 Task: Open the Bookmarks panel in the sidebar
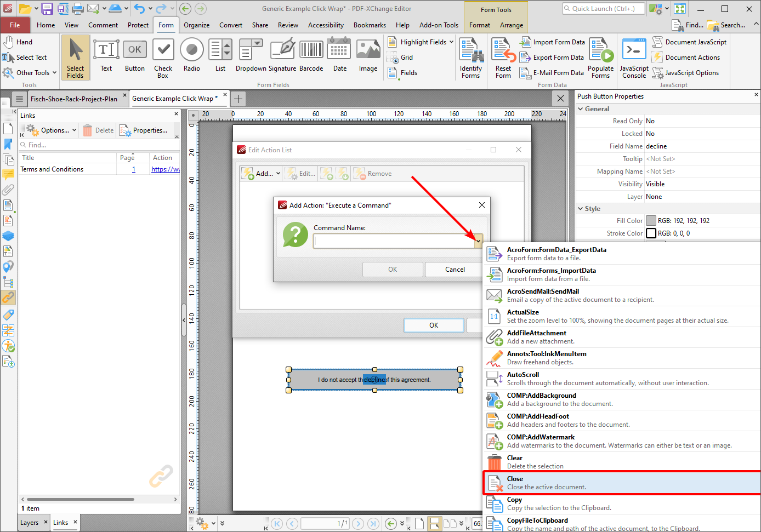8,144
